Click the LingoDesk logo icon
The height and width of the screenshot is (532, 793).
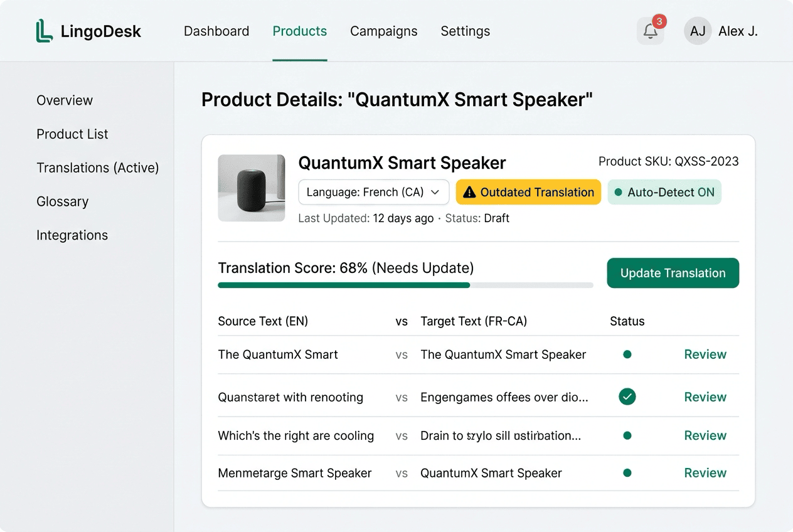pos(44,30)
